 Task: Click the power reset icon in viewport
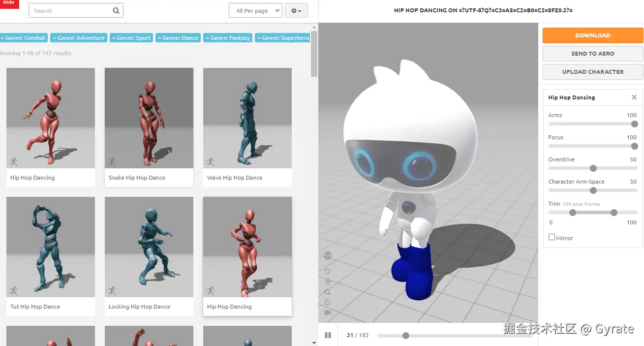pyautogui.click(x=328, y=302)
